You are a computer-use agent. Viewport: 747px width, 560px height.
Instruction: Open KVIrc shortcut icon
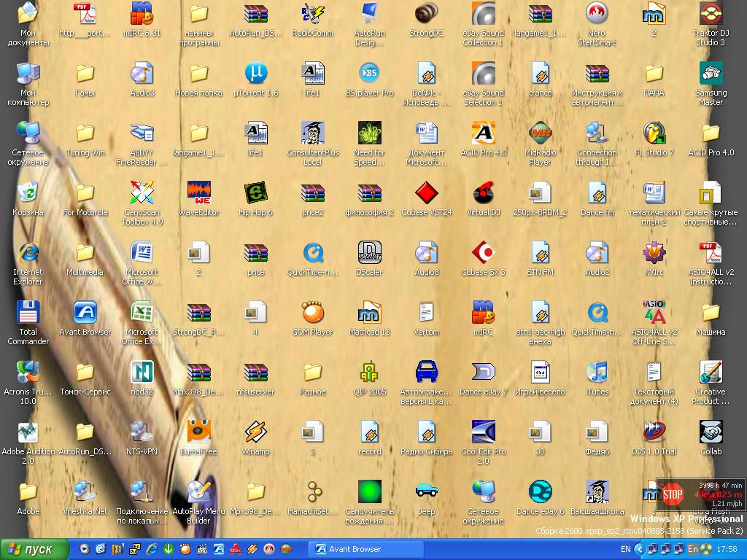[654, 253]
